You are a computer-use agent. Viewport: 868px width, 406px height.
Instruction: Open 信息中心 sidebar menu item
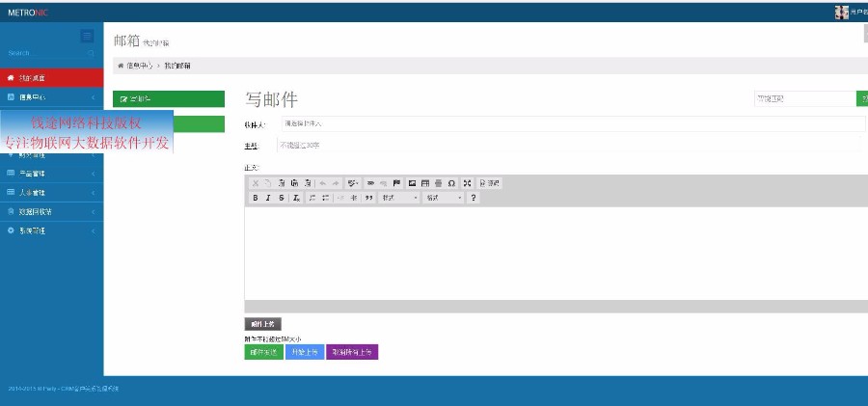(x=51, y=97)
